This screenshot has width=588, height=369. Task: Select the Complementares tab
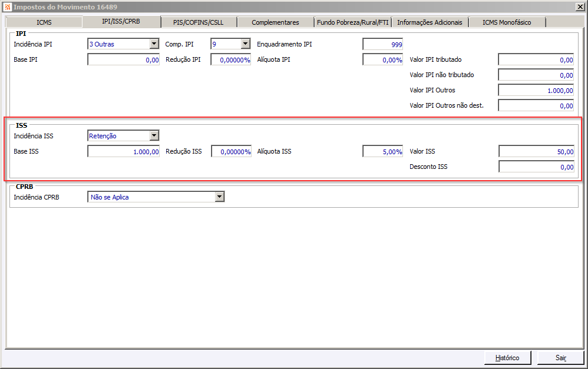(x=275, y=22)
